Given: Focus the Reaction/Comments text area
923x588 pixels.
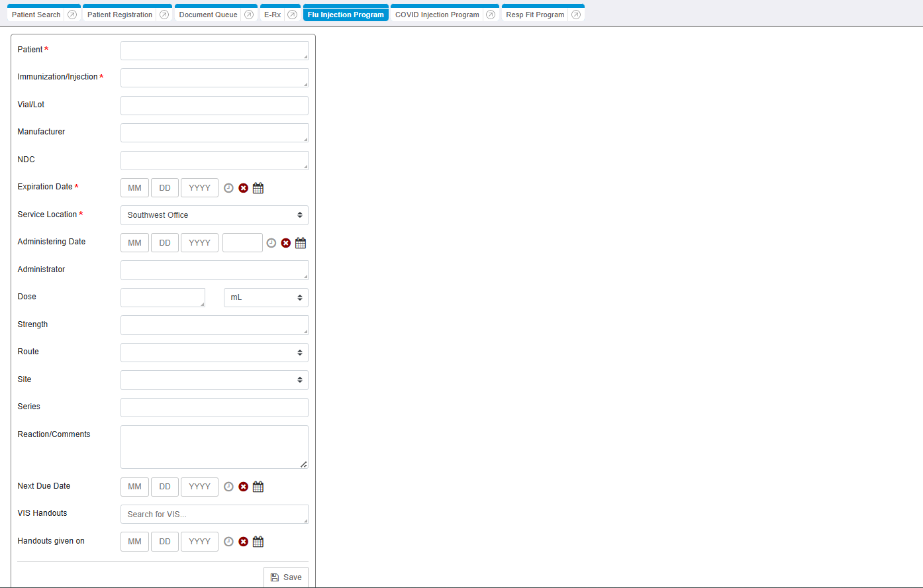Looking at the screenshot, I should click(x=214, y=447).
